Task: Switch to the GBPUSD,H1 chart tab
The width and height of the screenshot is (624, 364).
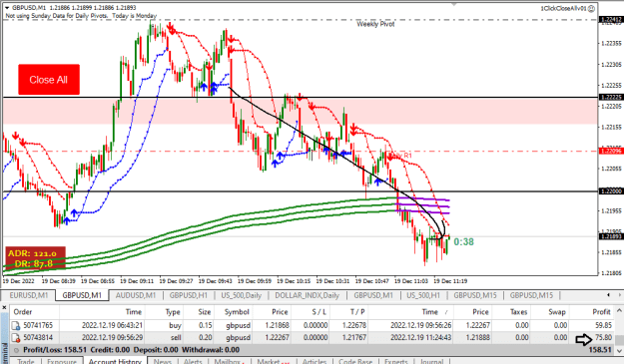Action: click(189, 295)
